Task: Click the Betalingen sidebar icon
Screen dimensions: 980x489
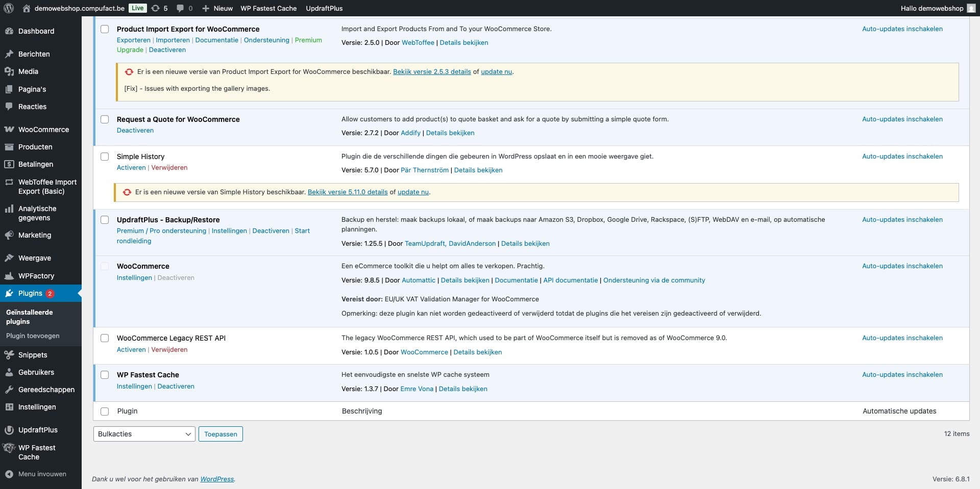Action: (9, 164)
